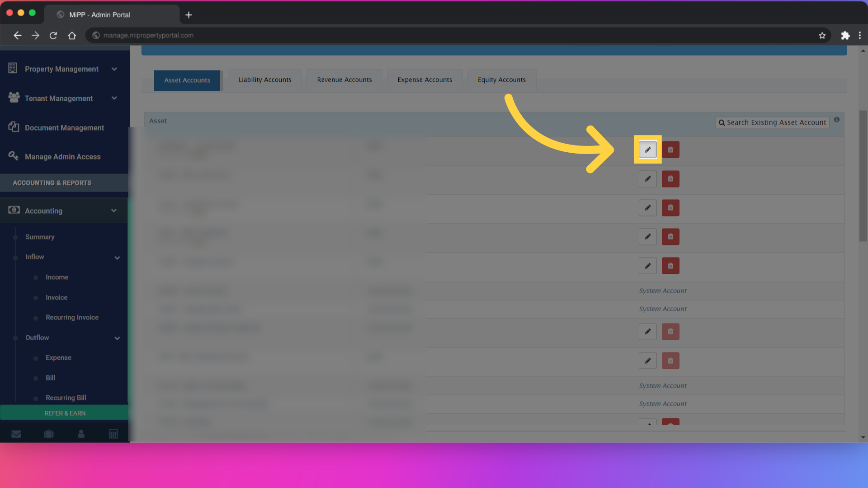Switch to the Liability Accounts tab
Image resolution: width=868 pixels, height=488 pixels.
click(x=265, y=80)
